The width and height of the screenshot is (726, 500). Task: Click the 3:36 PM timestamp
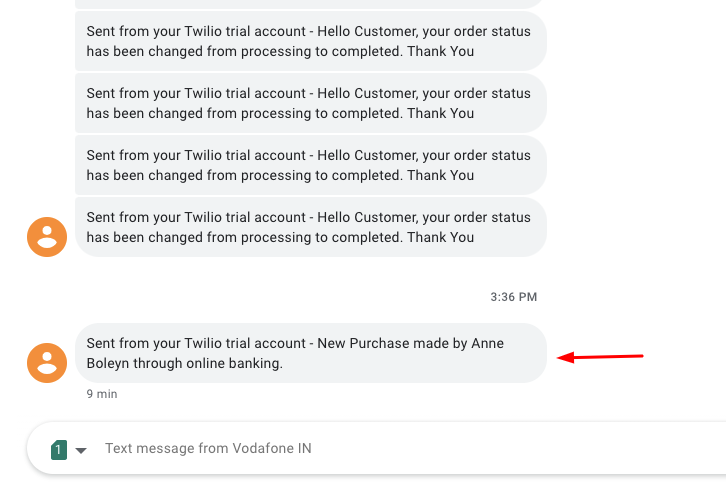click(x=513, y=297)
